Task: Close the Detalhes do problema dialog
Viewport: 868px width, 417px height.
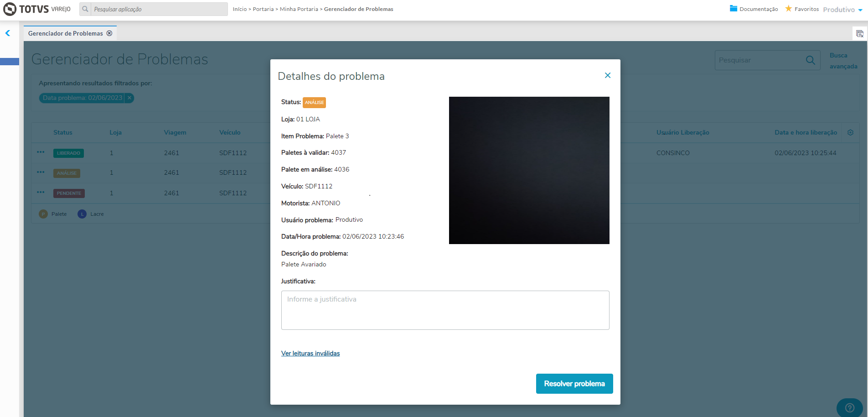Action: pos(608,75)
